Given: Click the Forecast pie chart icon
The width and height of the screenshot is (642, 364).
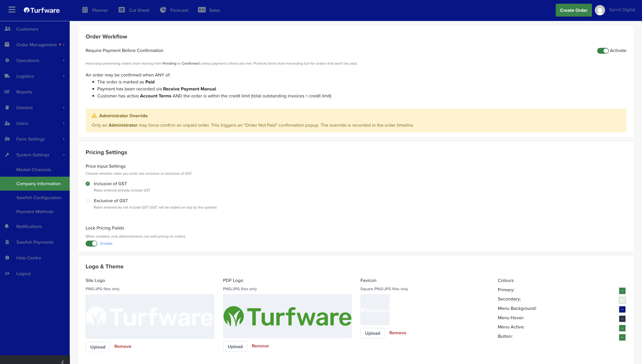Looking at the screenshot, I should (x=163, y=10).
